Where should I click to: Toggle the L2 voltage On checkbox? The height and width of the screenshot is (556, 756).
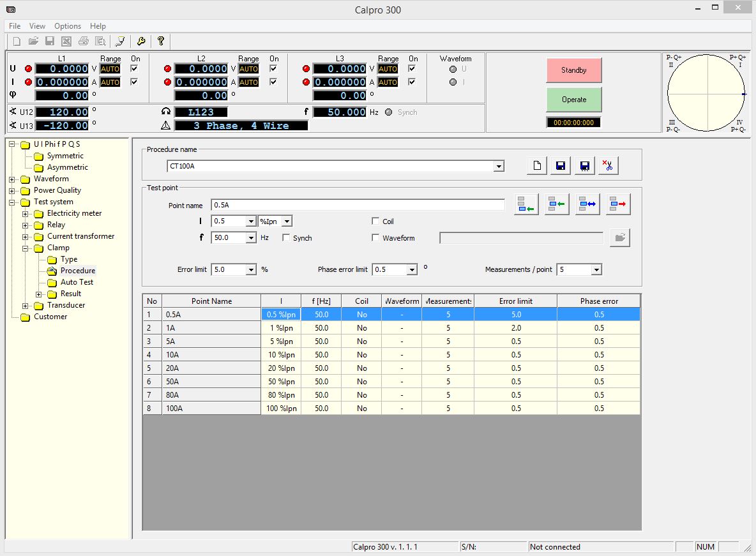click(273, 68)
